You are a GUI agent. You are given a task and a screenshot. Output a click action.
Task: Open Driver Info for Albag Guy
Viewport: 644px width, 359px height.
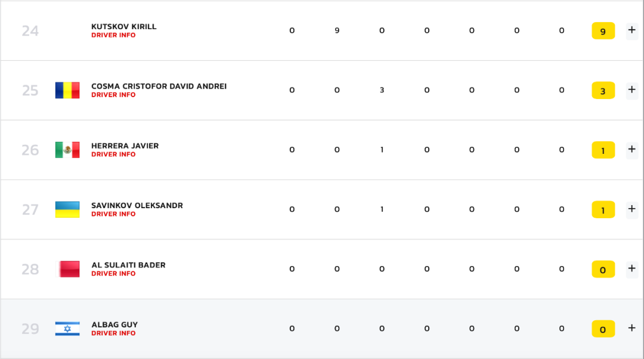coord(113,333)
